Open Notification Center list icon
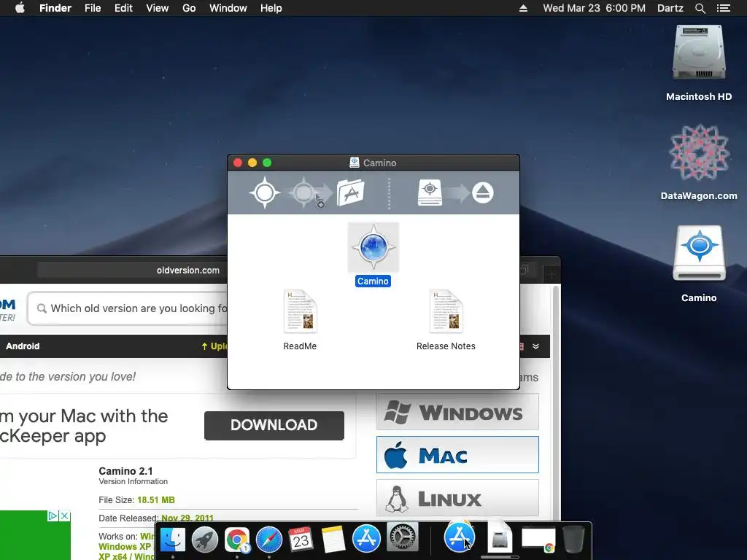 (723, 8)
